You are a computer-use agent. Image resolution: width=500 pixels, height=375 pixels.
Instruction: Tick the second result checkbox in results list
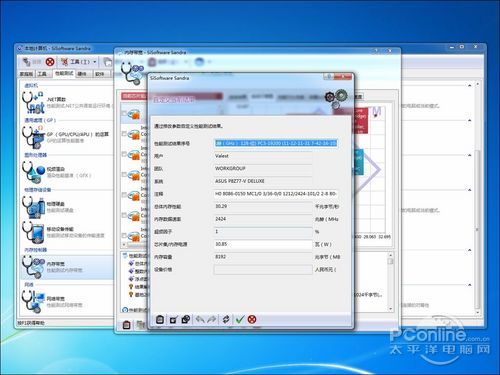pos(124,134)
